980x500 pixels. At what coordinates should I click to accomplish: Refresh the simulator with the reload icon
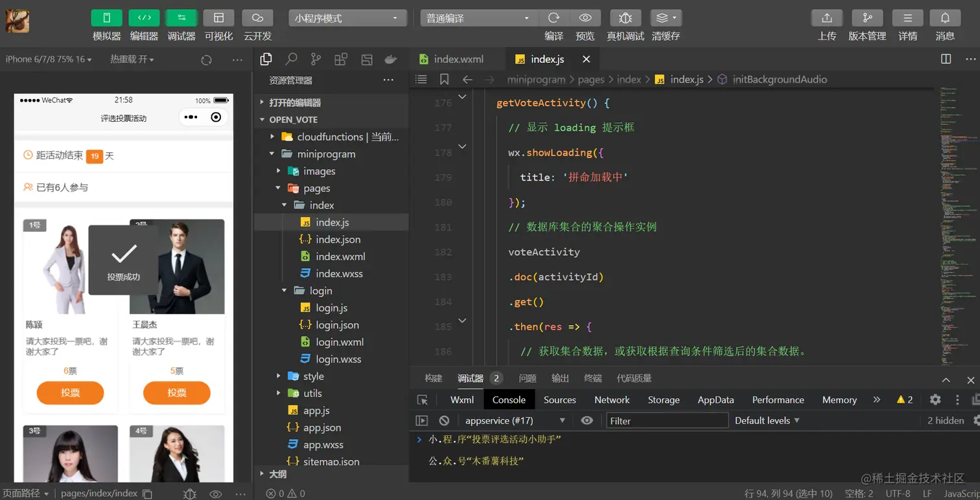point(206,60)
